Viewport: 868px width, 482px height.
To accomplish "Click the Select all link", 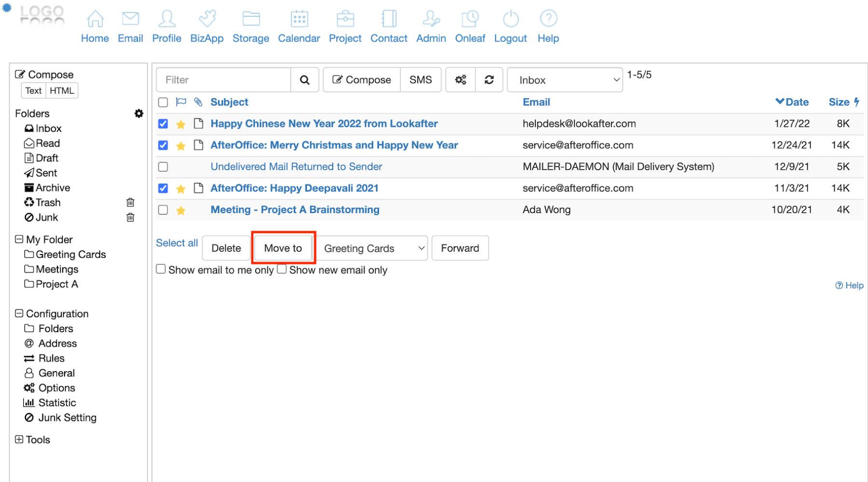I will (x=176, y=243).
